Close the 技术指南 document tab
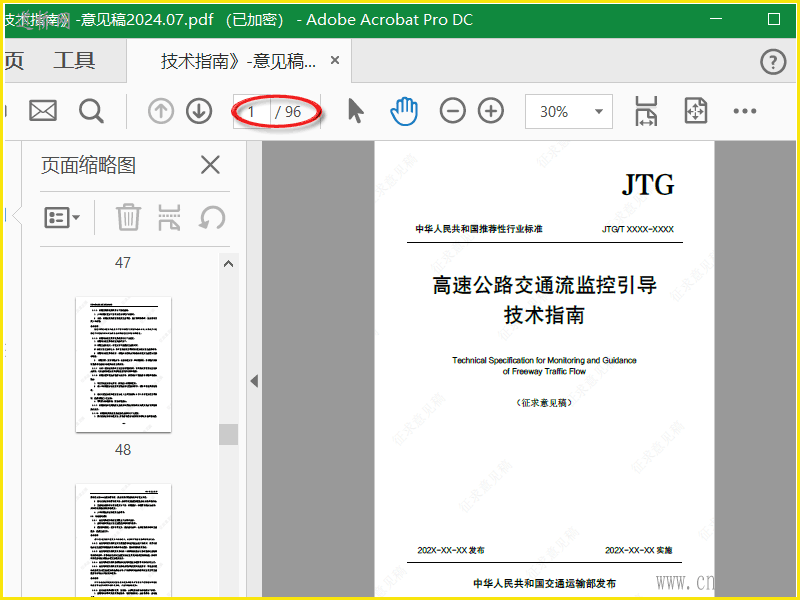800x600 pixels. click(335, 61)
